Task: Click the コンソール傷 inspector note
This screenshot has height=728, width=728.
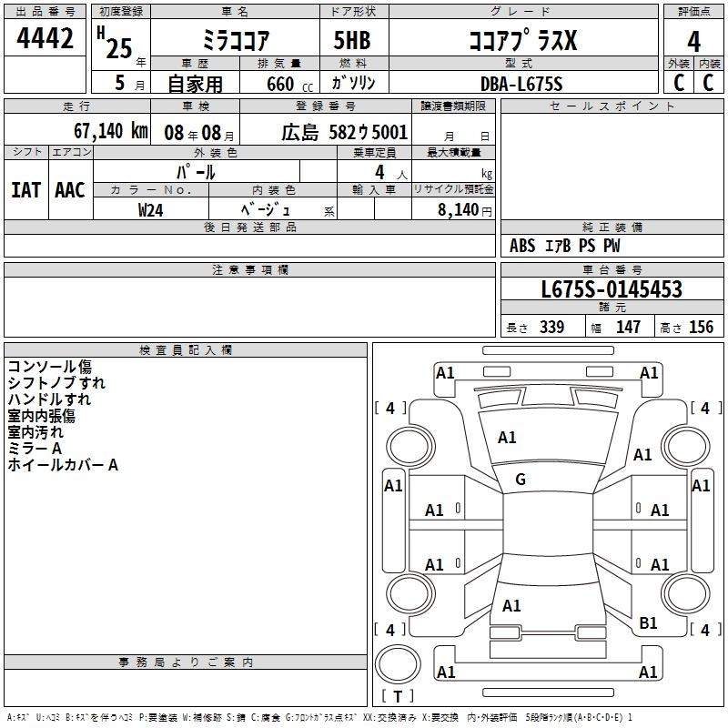Action: [x=50, y=367]
